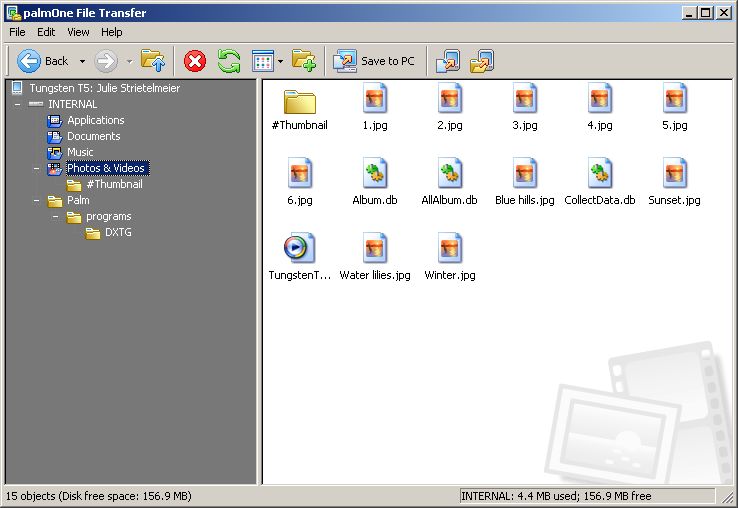Open the Help menu
738x508 pixels.
coord(111,32)
